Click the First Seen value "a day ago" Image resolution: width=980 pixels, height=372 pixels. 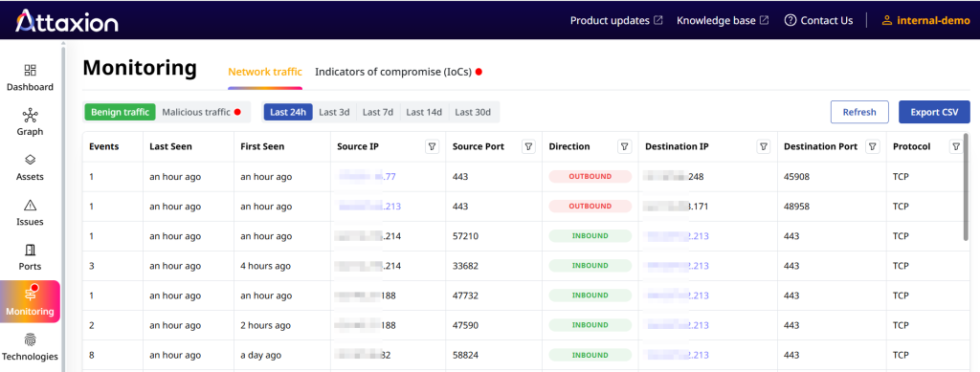260,355
